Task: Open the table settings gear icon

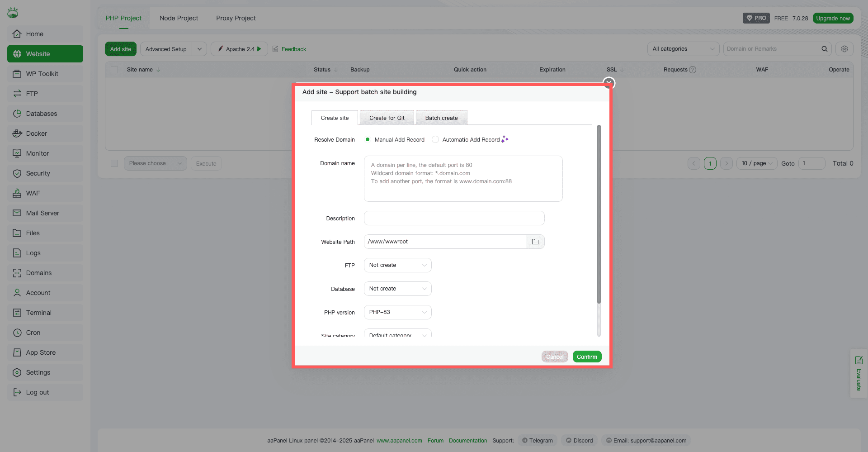Action: (x=844, y=49)
